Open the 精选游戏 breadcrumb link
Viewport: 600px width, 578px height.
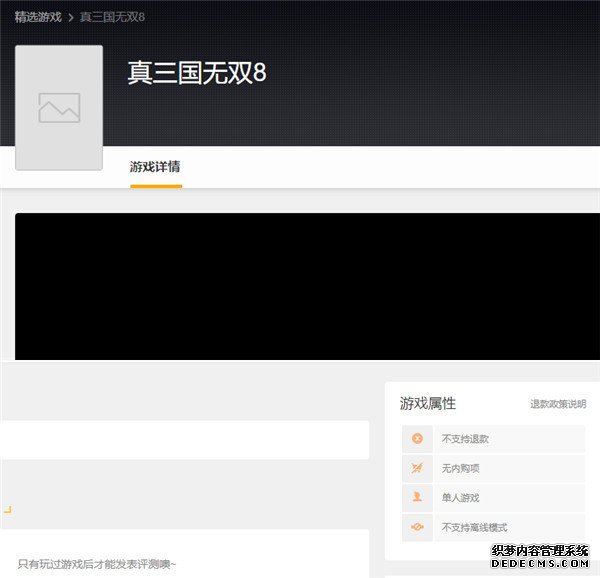point(38,17)
